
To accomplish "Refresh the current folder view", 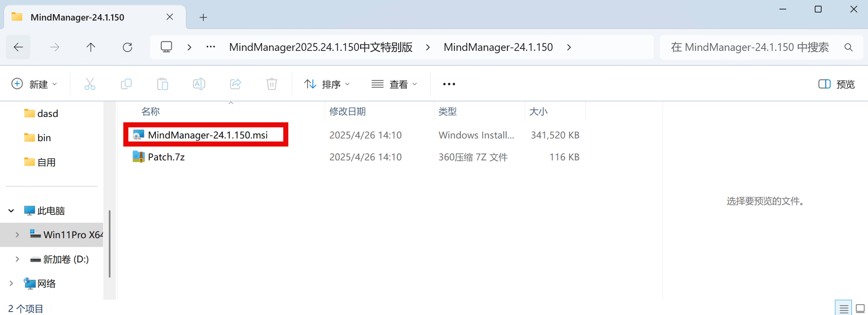I will pos(127,47).
